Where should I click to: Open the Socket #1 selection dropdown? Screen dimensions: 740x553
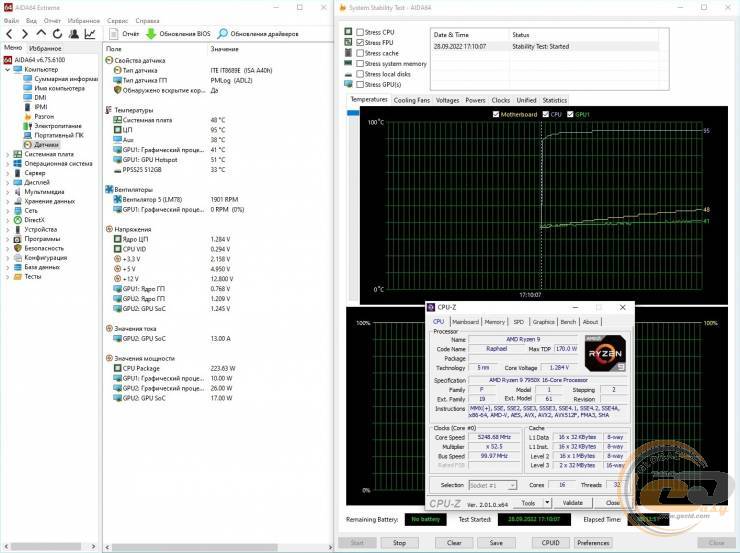click(x=493, y=485)
